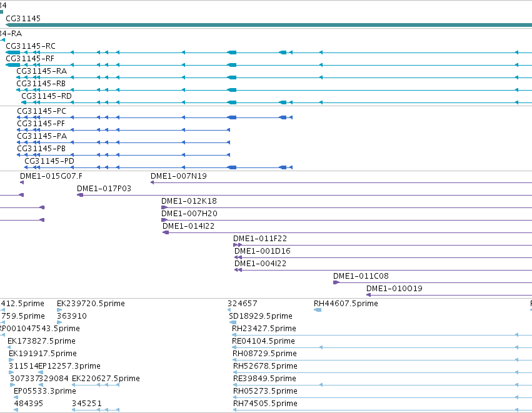This screenshot has height=413, width=532.
Task: Click the 363910 feature arrow glyph
Action: (x=59, y=322)
